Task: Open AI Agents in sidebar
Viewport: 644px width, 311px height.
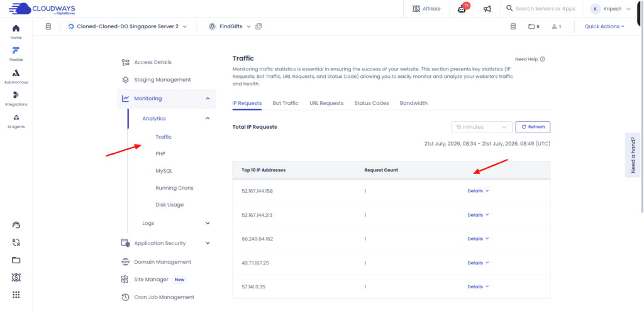Action: pos(16,121)
